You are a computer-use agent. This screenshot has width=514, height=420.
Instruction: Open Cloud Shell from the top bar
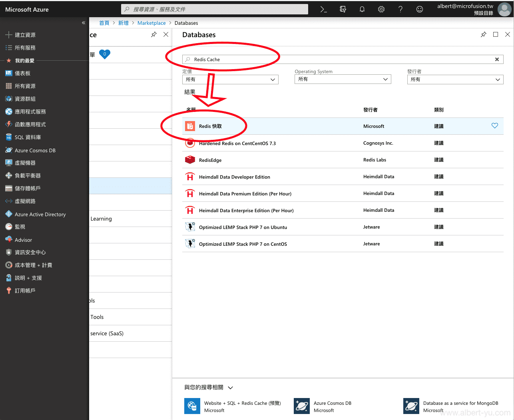324,9
